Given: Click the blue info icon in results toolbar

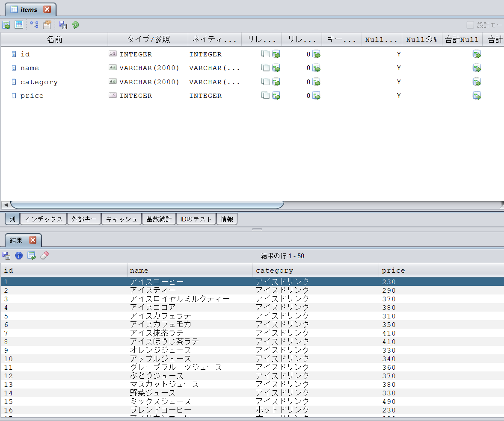Looking at the screenshot, I should 19,255.
